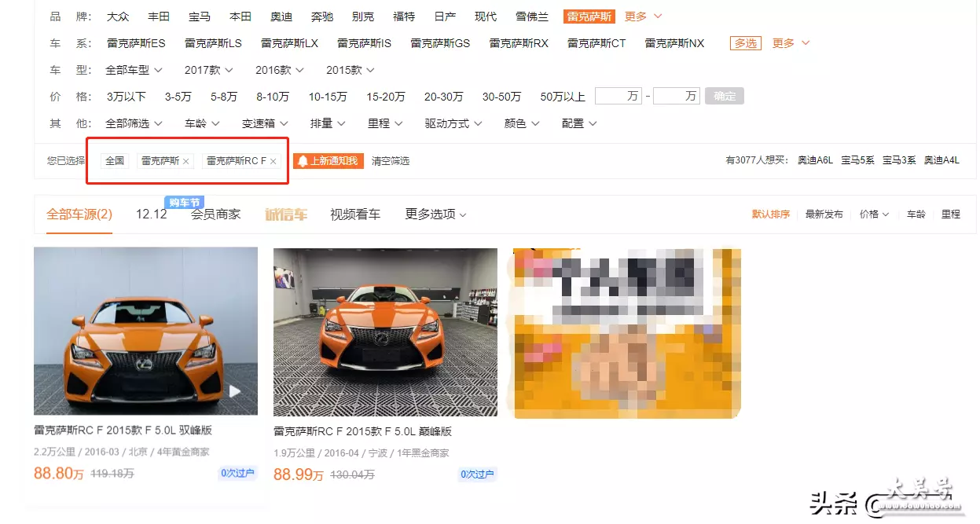Open the 2016款 dropdown
This screenshot has height=524, width=980.
click(280, 70)
